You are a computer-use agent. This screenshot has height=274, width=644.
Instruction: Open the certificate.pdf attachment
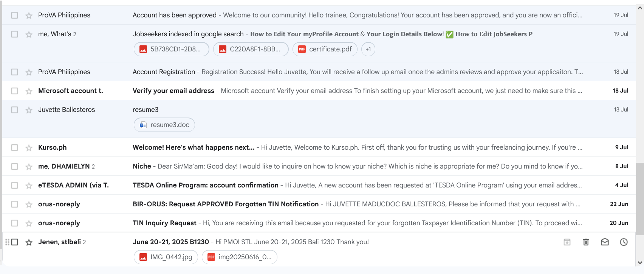click(x=325, y=49)
